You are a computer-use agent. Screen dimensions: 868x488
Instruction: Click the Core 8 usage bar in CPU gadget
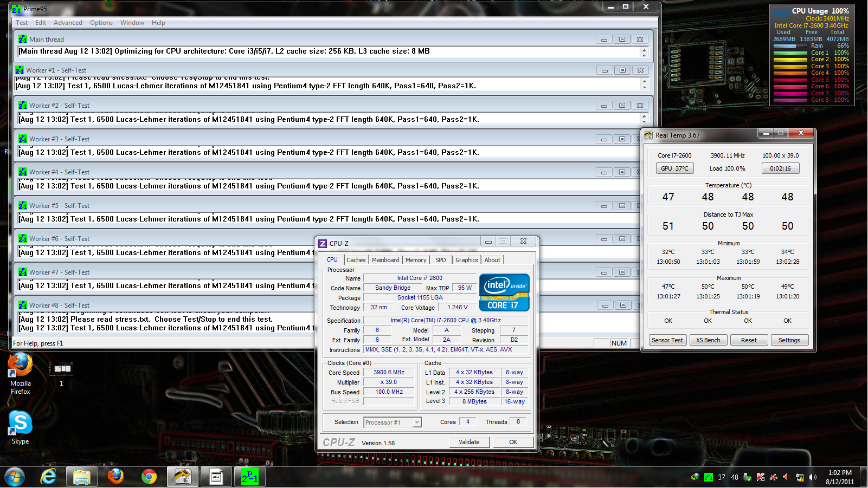(x=790, y=100)
